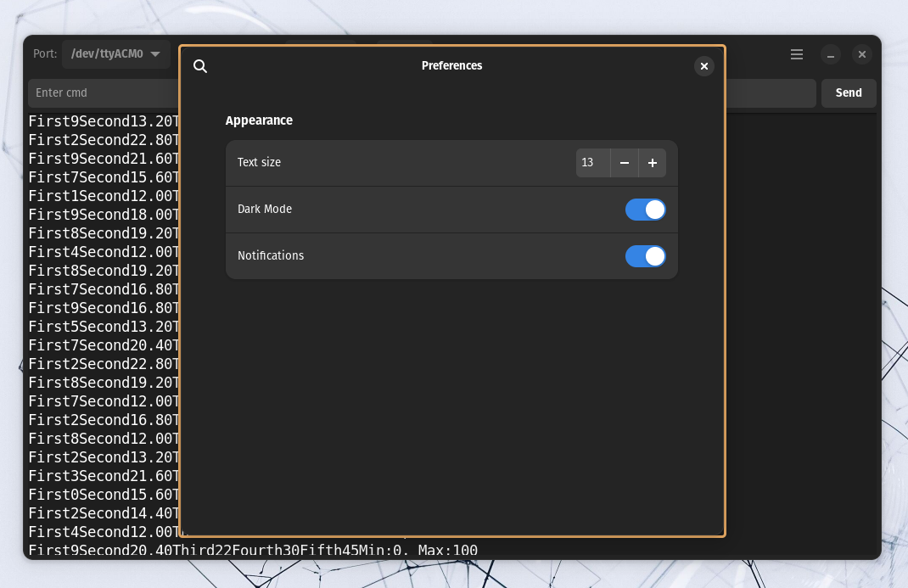The height and width of the screenshot is (588, 908).
Task: Turn off the Notifications switch
Action: (645, 256)
